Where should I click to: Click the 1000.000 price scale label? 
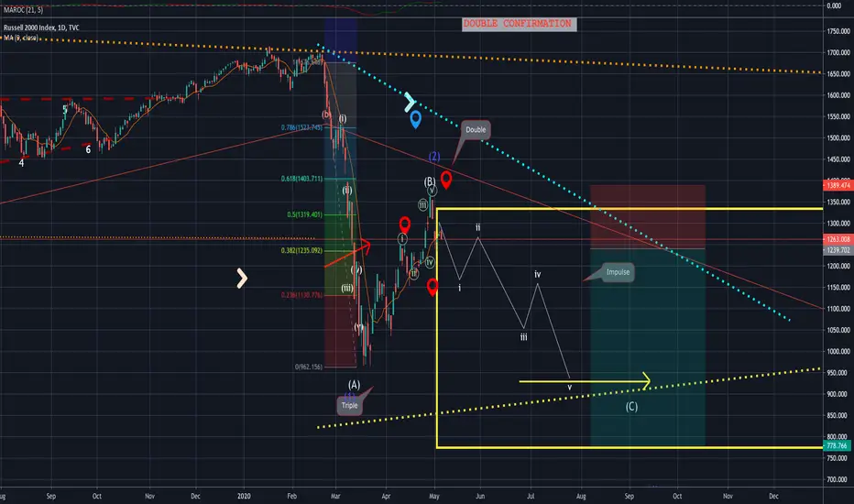838,352
